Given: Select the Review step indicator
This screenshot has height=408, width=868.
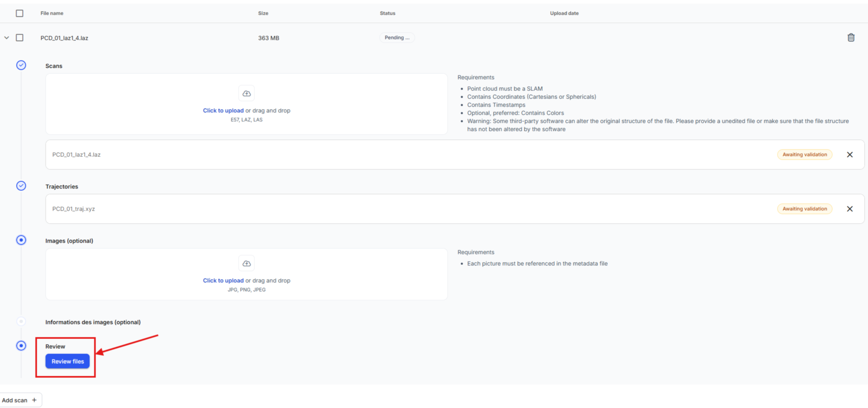Looking at the screenshot, I should pyautogui.click(x=21, y=346).
